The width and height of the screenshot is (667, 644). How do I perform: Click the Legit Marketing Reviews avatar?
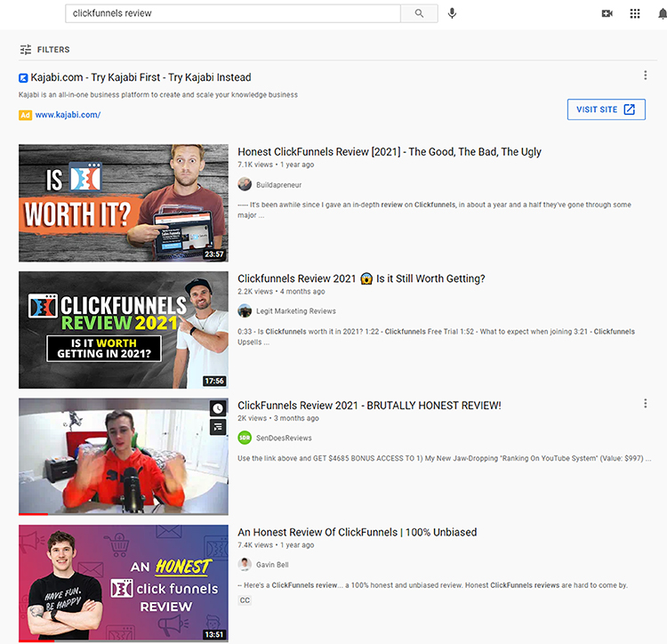tap(245, 311)
